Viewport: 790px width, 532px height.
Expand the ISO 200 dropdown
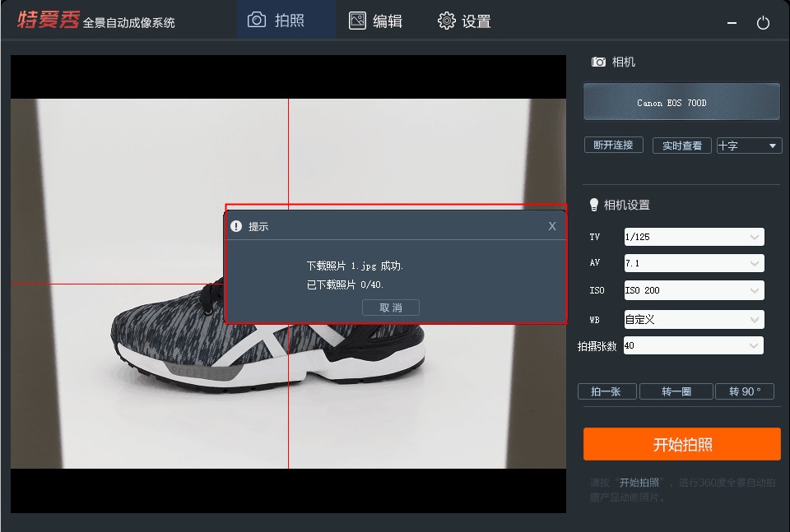click(694, 290)
